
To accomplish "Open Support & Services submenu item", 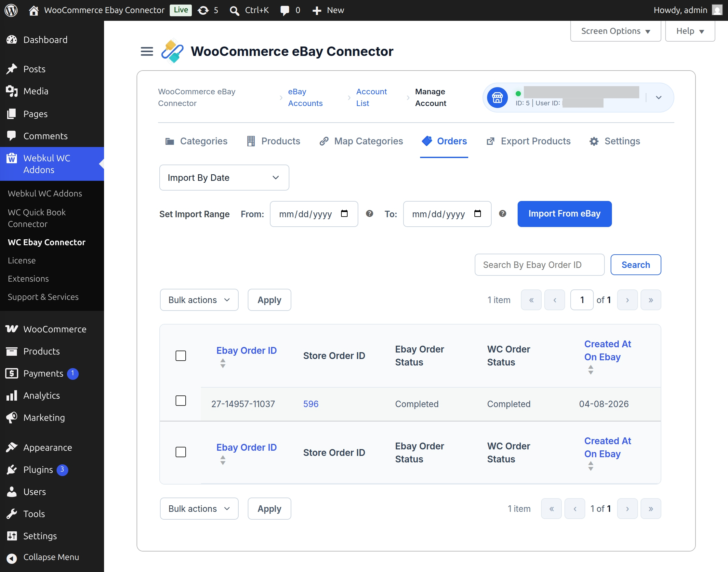I will (x=43, y=297).
